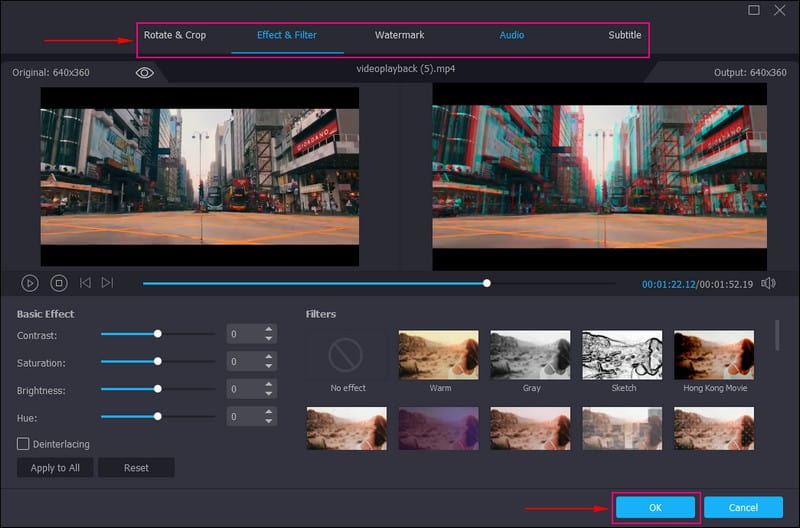The width and height of the screenshot is (800, 528).
Task: Confirm changes with the OK button
Action: (x=655, y=507)
